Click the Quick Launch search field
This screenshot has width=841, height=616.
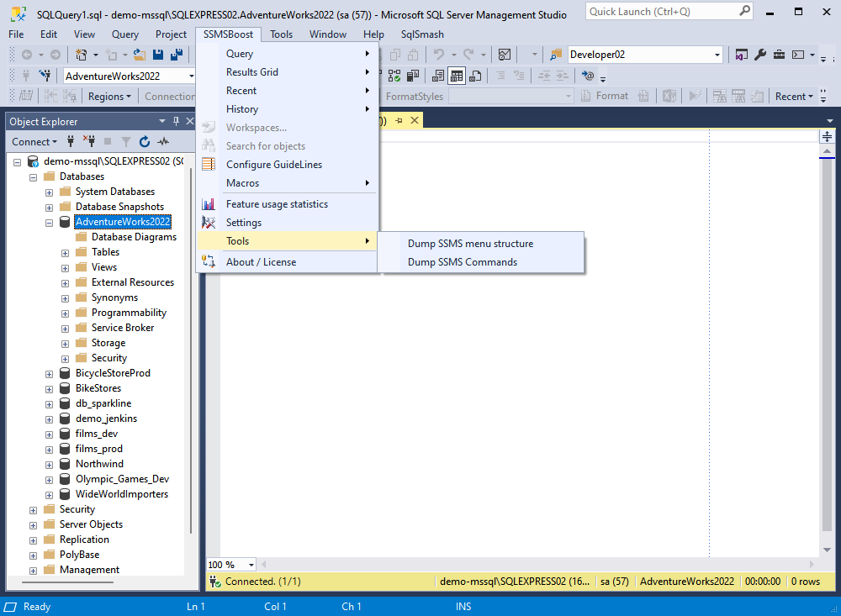669,11
